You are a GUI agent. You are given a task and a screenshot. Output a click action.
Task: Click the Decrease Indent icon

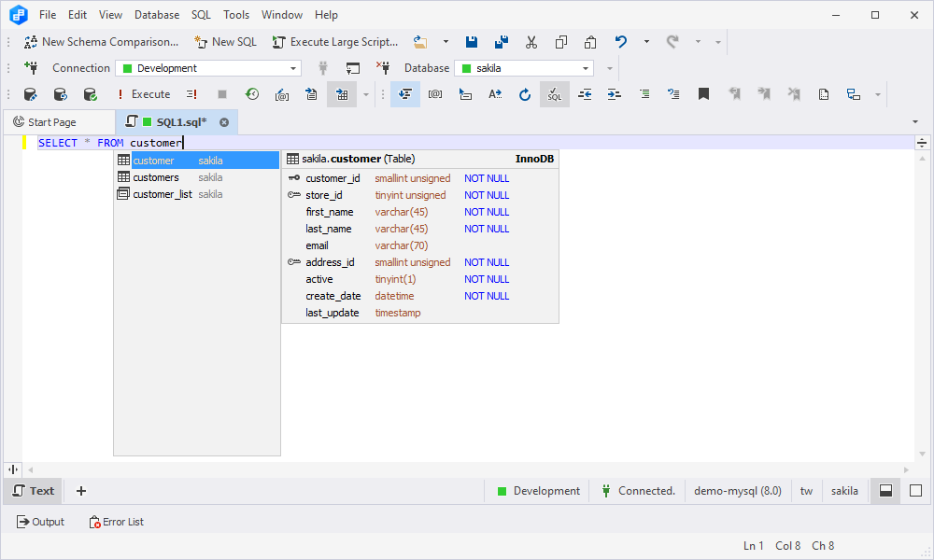[x=585, y=94]
